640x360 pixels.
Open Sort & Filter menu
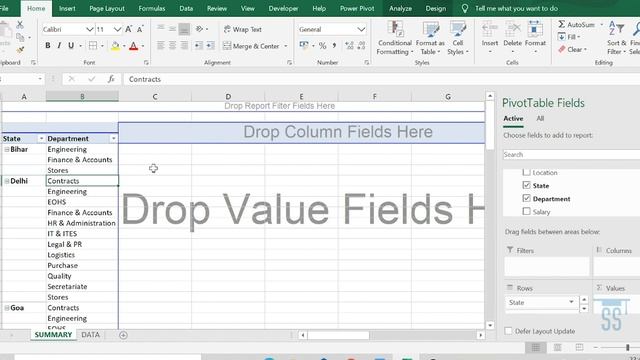(x=616, y=38)
